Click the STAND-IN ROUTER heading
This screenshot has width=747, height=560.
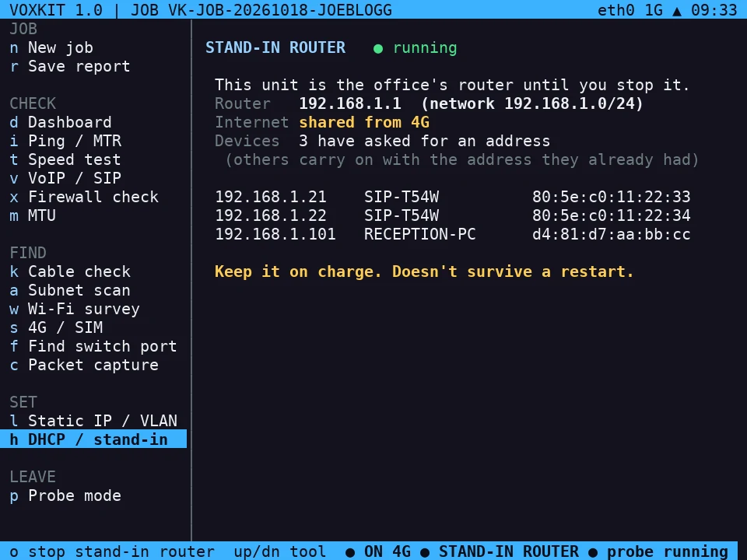[x=275, y=47]
